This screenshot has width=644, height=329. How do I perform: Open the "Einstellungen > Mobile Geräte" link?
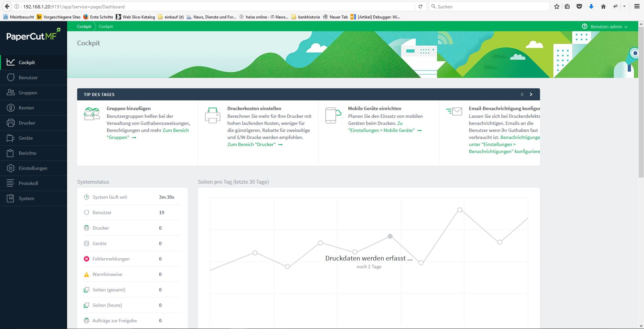382,130
